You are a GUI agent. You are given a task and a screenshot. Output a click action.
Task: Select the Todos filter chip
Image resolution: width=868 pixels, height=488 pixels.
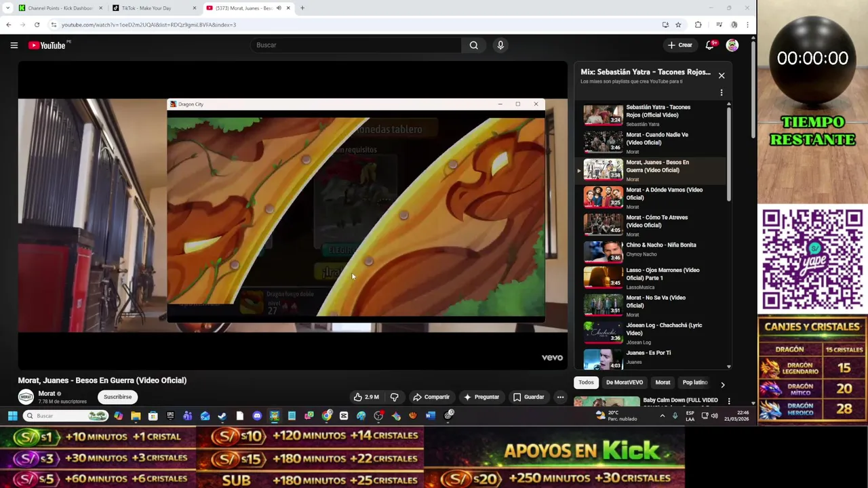586,382
